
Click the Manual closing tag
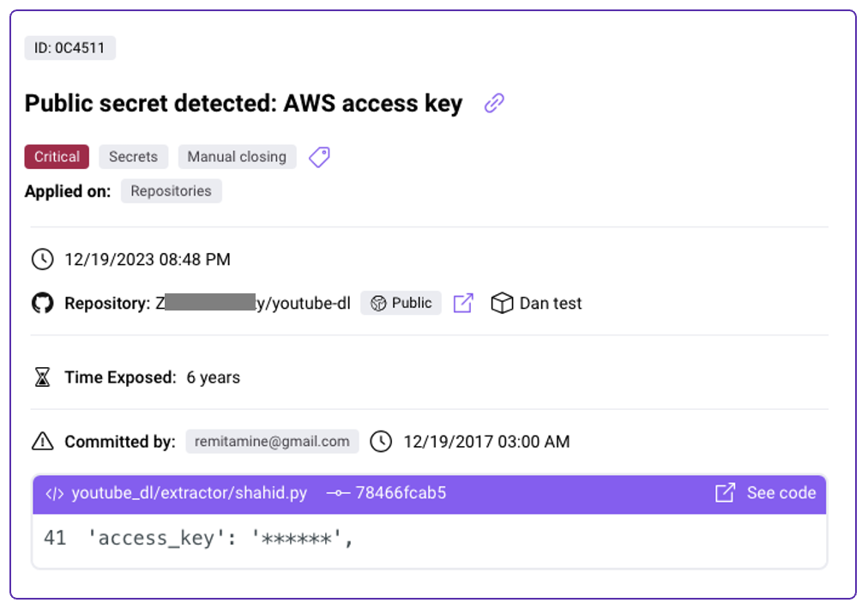tap(237, 157)
